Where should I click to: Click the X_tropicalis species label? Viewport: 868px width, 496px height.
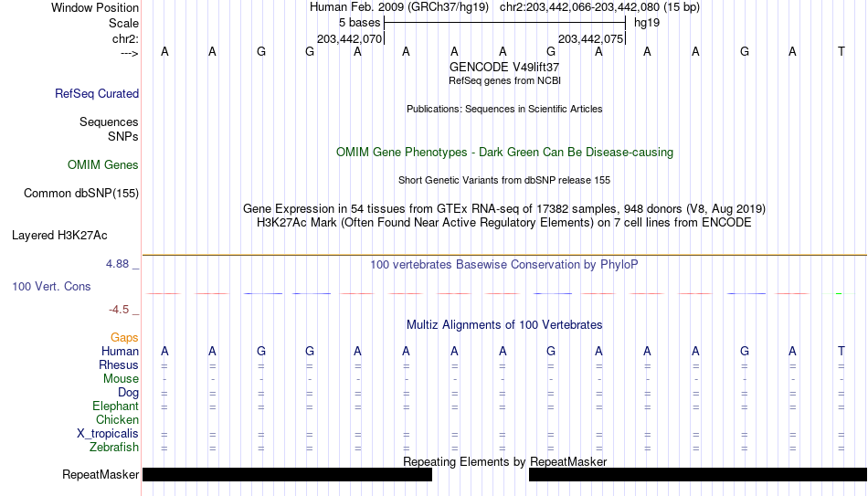(108, 434)
